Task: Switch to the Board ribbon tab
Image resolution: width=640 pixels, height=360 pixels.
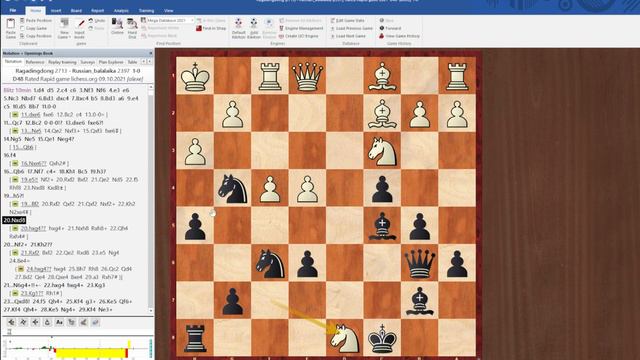Action: [76, 11]
